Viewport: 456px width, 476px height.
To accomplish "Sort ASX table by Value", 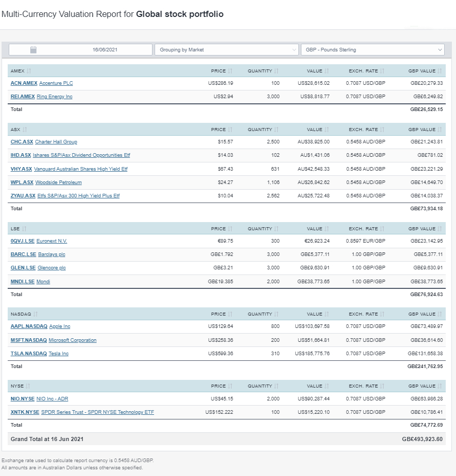I will click(327, 130).
